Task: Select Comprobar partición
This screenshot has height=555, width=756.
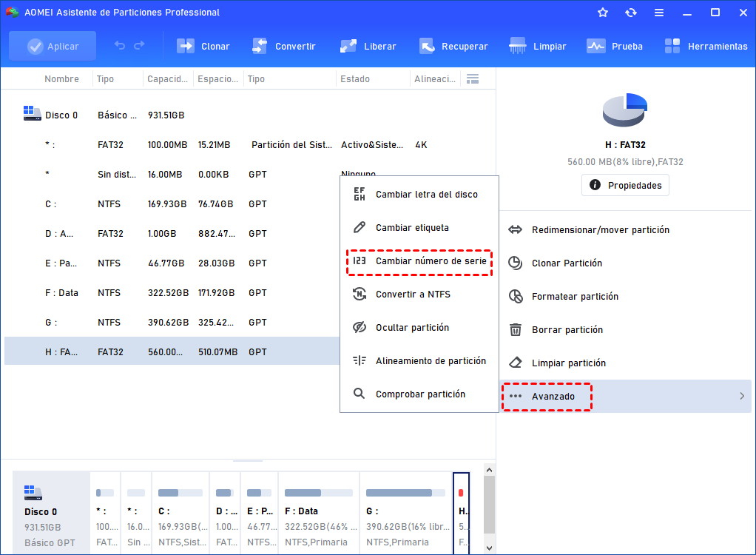Action: click(419, 394)
